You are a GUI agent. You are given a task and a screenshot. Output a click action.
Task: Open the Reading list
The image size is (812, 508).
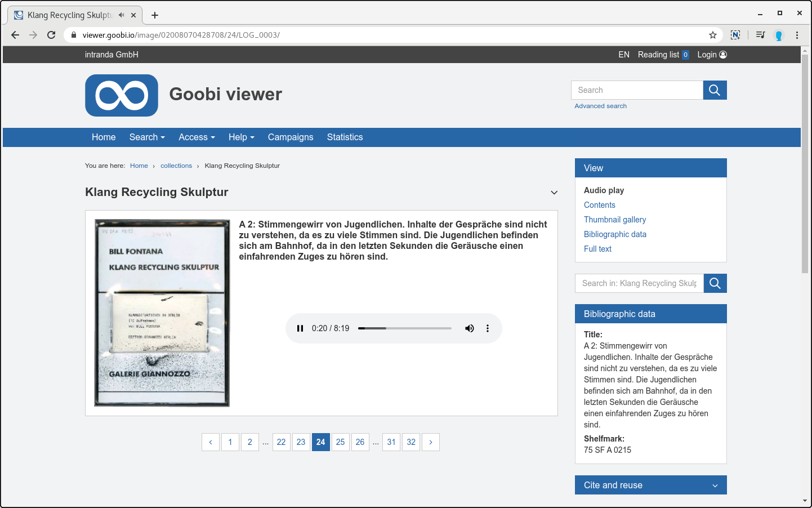tap(663, 55)
